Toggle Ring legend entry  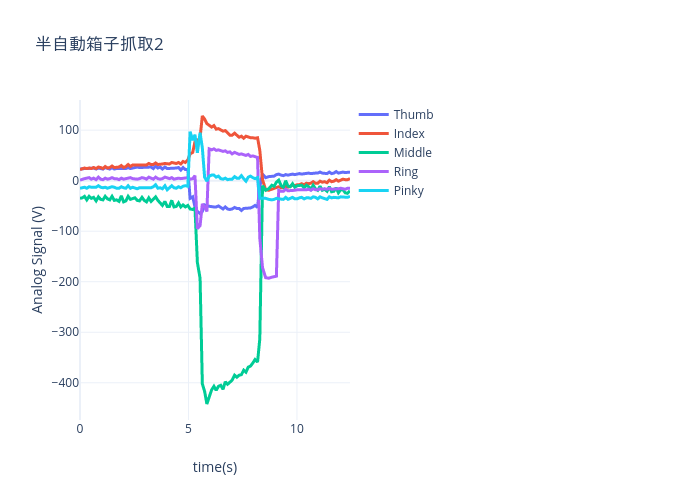click(x=388, y=172)
